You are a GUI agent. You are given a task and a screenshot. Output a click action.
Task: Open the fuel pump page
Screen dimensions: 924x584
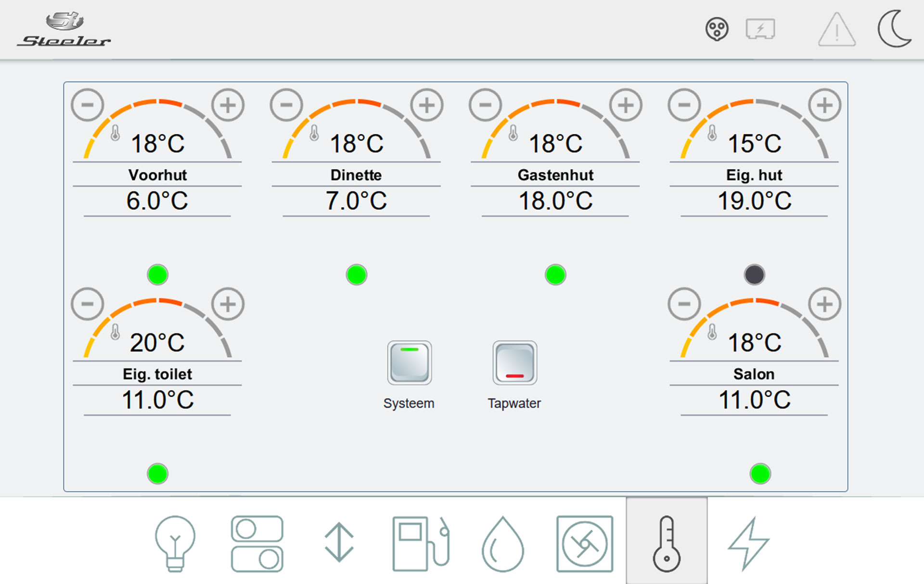[421, 544]
